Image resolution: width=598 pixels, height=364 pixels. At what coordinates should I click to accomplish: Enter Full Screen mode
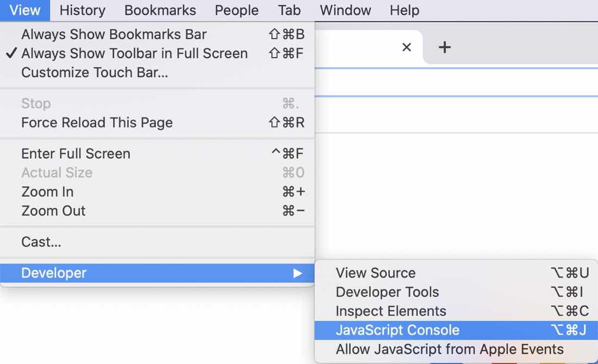[76, 154]
